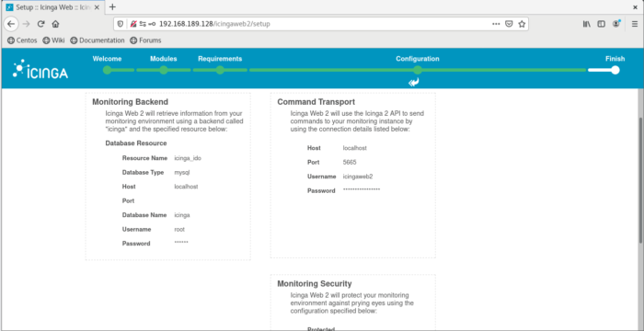Viewport: 644px width, 331px height.
Task: Click the Monitoring Security heading
Action: pyautogui.click(x=315, y=284)
